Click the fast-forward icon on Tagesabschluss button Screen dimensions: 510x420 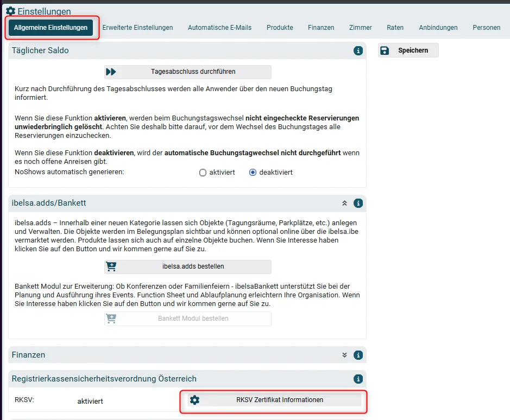(x=111, y=72)
